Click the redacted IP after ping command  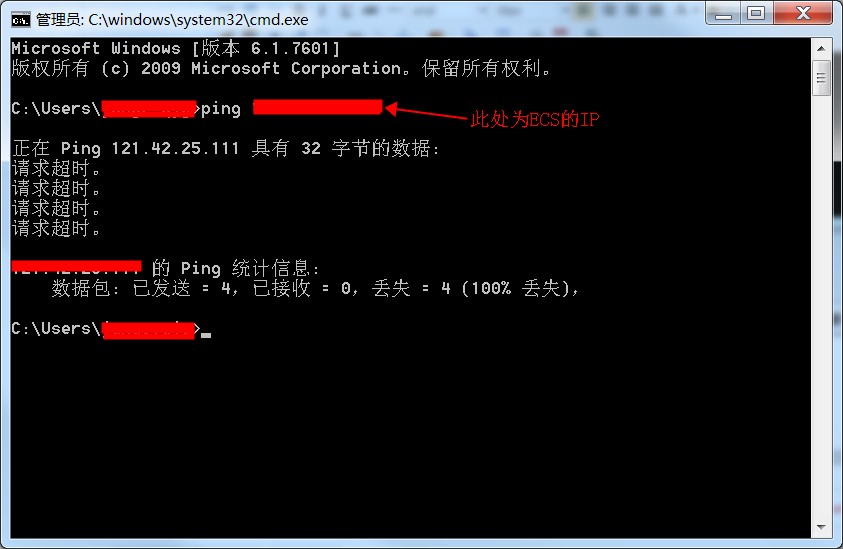tap(318, 107)
